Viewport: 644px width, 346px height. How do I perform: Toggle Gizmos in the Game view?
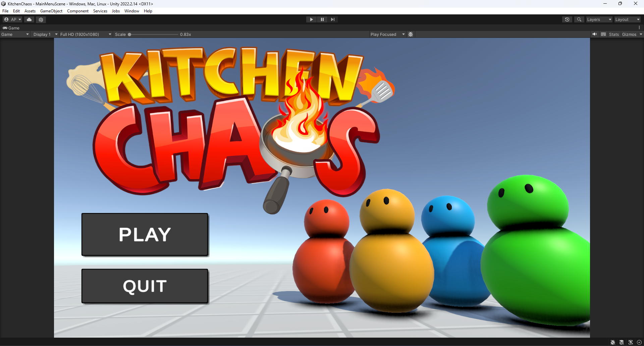click(629, 34)
